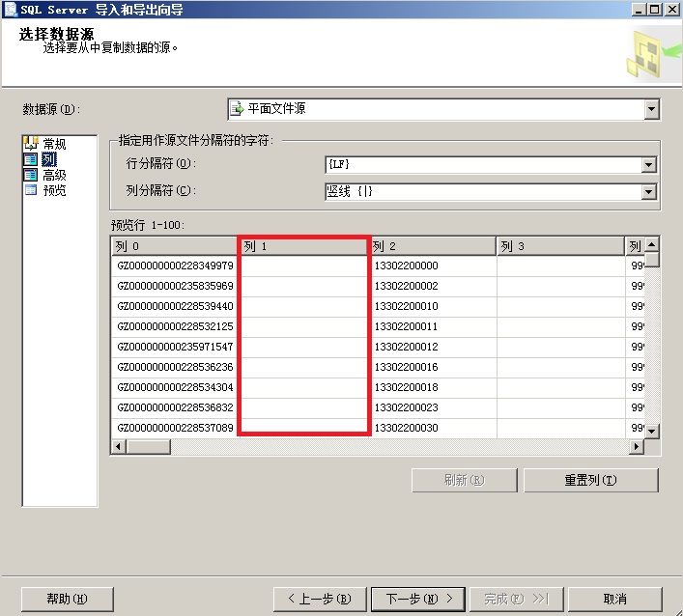
Task: Click the 重置列 button
Action: click(590, 480)
